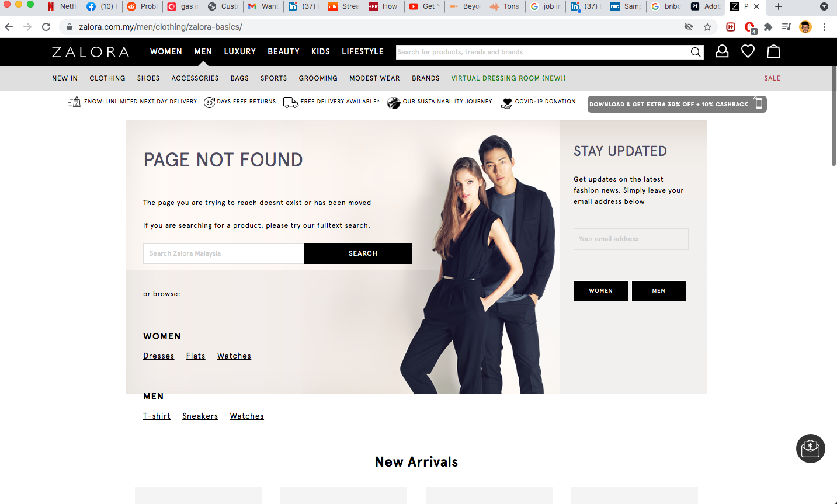Image resolution: width=837 pixels, height=504 pixels.
Task: Click the ZNOW delivery icon
Action: click(x=74, y=102)
